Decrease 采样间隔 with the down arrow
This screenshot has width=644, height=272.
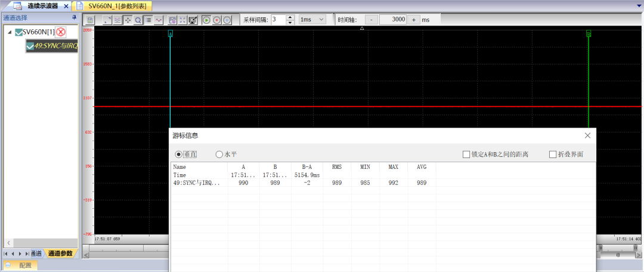290,22
